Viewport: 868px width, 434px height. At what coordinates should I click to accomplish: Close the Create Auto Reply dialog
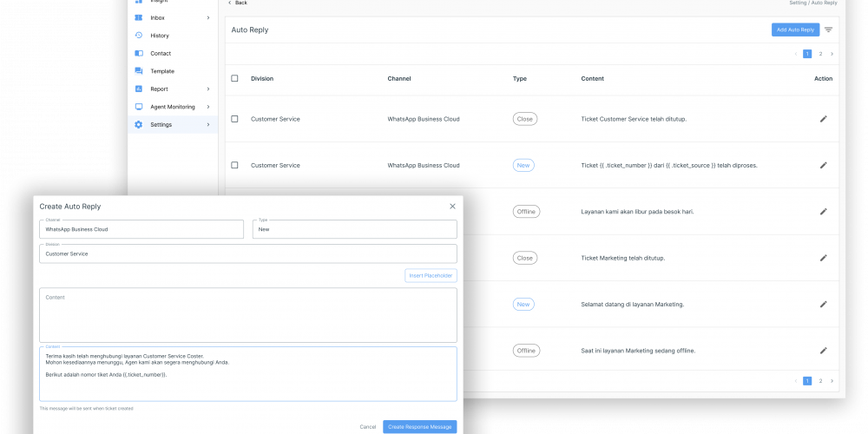point(452,207)
